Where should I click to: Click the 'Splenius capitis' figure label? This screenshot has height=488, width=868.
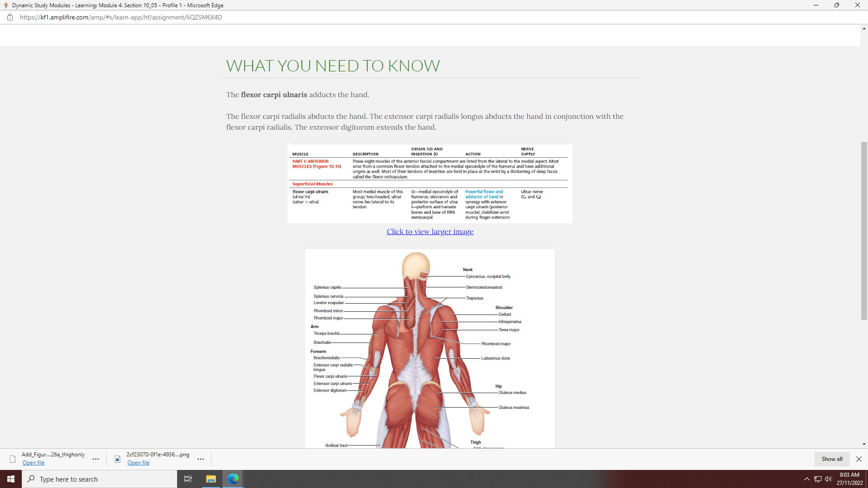[x=327, y=287]
